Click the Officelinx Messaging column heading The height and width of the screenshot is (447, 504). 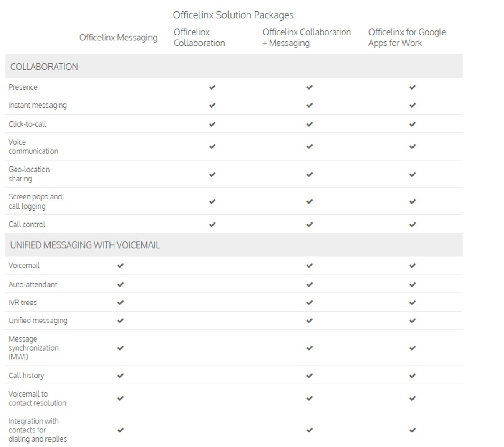118,38
